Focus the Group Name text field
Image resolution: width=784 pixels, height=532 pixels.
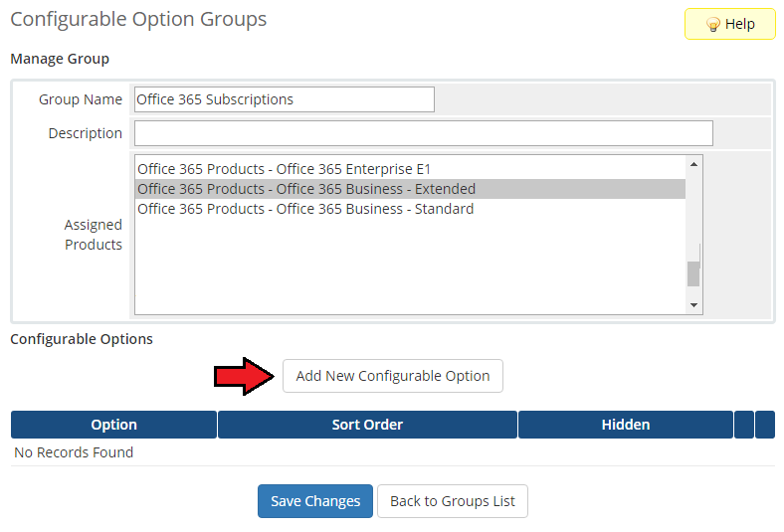(x=284, y=99)
